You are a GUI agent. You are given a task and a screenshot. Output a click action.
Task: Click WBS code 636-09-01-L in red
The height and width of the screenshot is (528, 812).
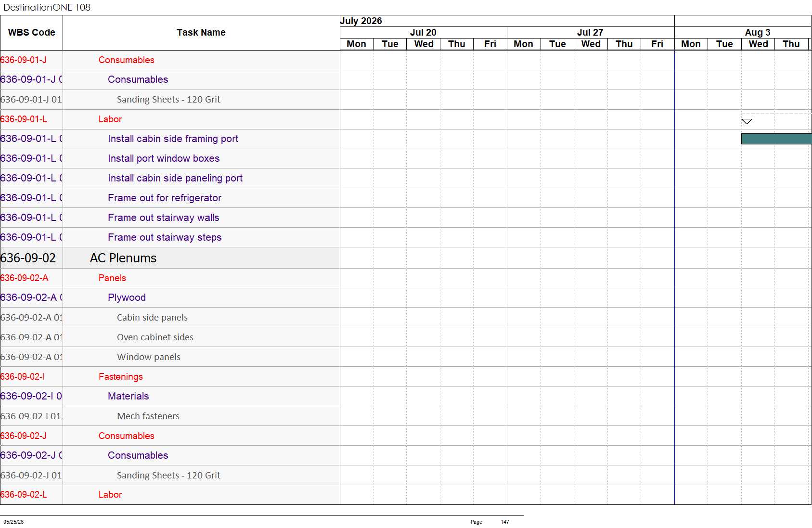24,119
